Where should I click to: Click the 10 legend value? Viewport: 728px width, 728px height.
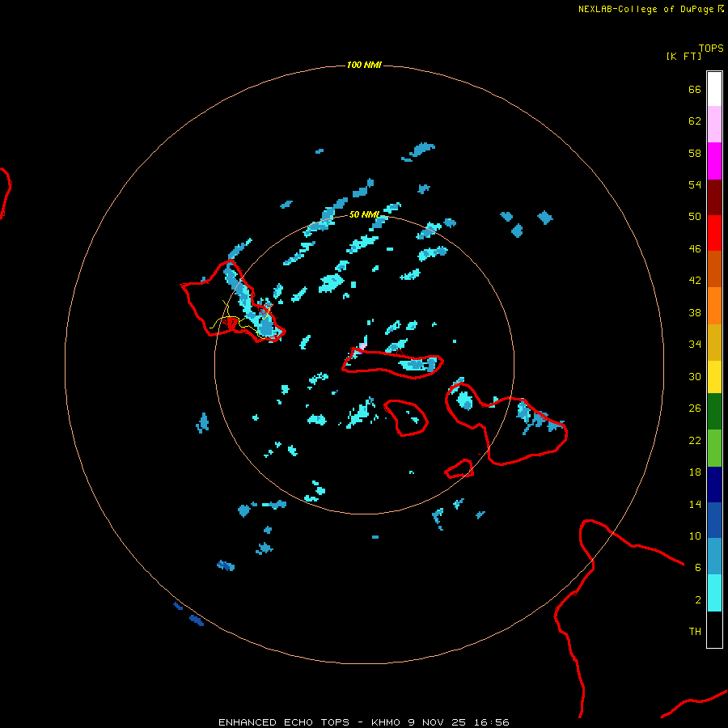(695, 535)
